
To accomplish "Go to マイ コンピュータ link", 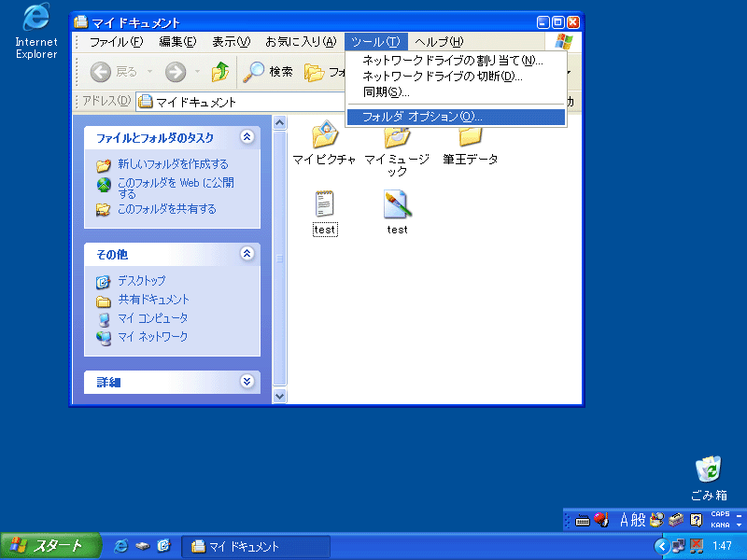I will pos(152,318).
